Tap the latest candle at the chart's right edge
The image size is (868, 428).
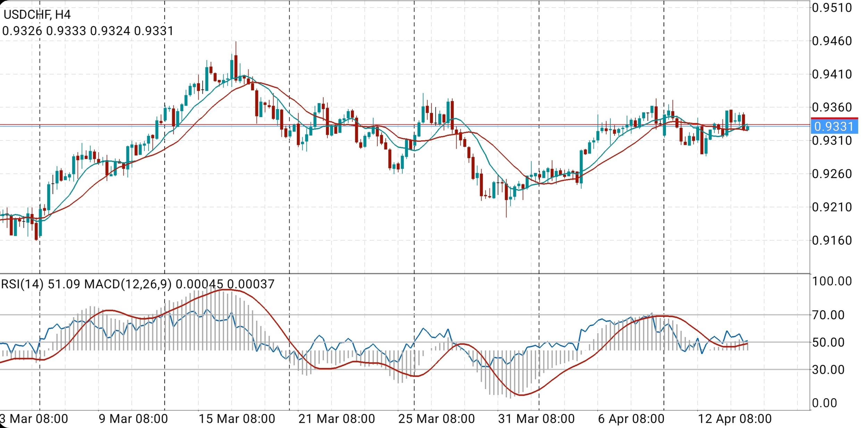[x=747, y=128]
